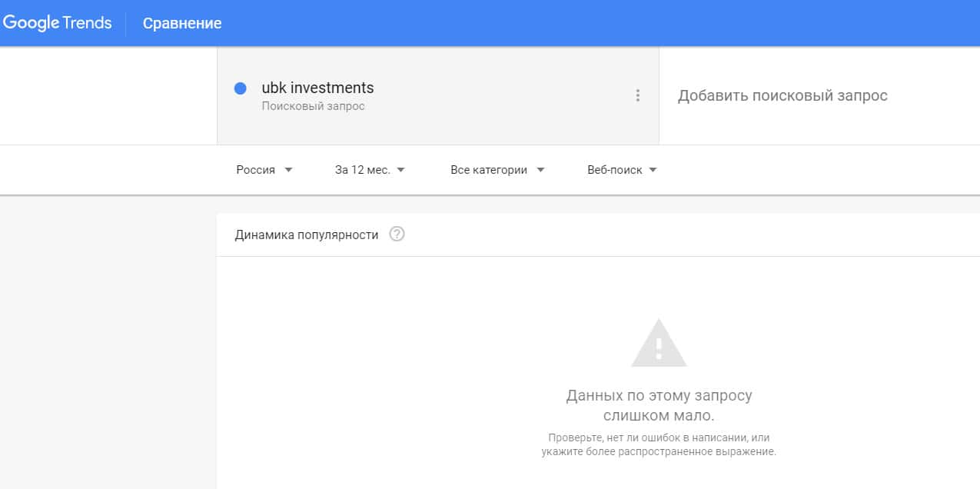
Task: Click the arrow beside Все категории
Action: coord(540,170)
